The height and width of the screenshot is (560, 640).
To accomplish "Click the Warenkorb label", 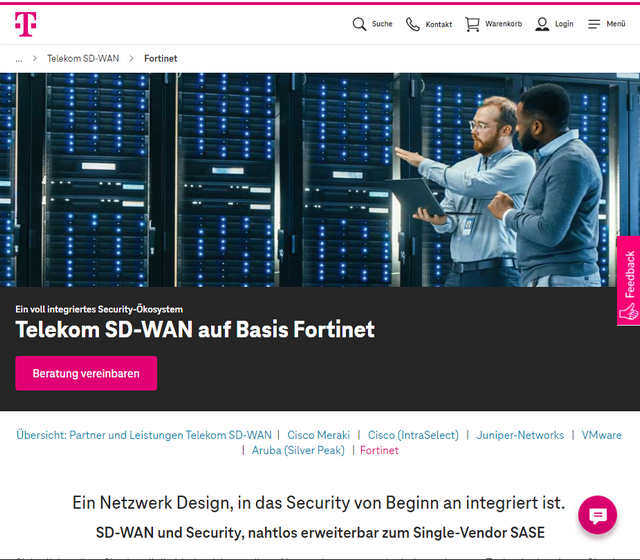I will tap(503, 24).
